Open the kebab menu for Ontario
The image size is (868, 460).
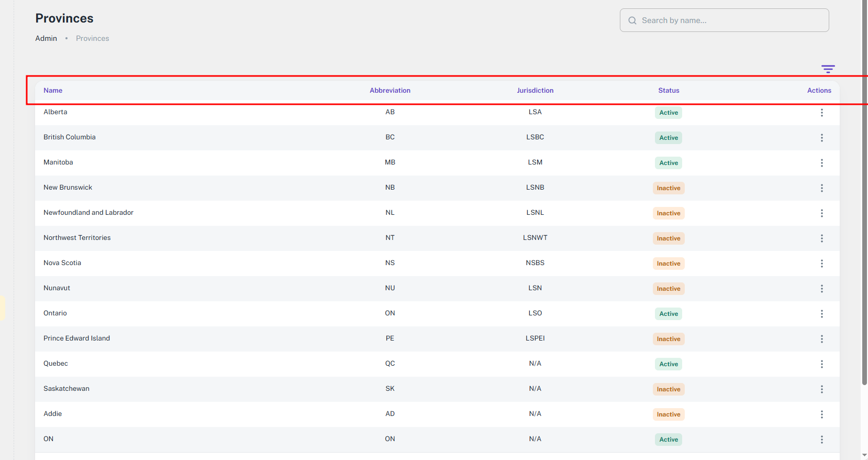click(821, 314)
